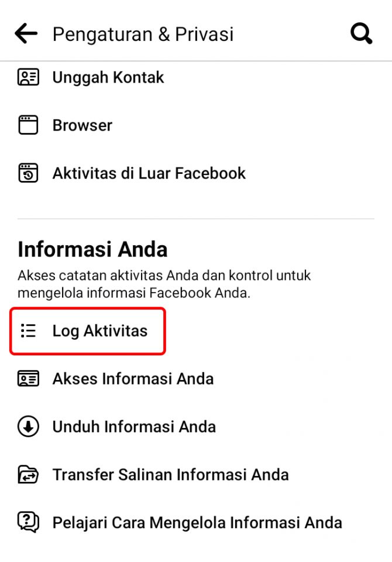Open Pelajari Cara Mengelola Informasi Anda

click(197, 523)
